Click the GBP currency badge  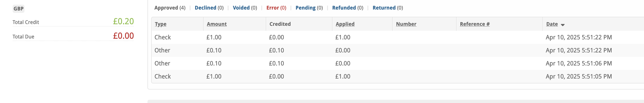18,9
